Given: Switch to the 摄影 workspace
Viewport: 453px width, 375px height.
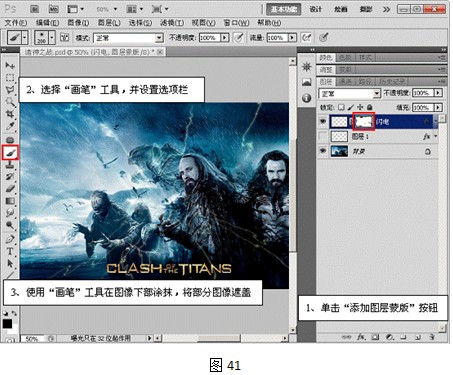Looking at the screenshot, I should click(x=366, y=9).
